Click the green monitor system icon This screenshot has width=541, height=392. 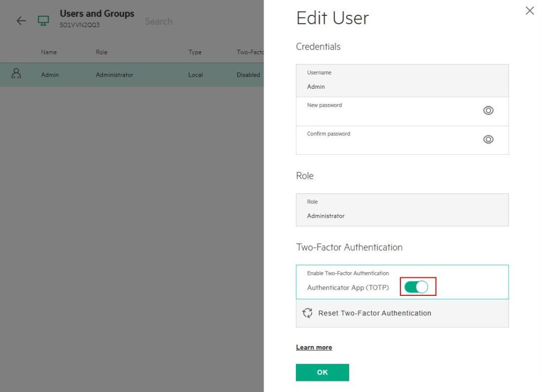43,21
